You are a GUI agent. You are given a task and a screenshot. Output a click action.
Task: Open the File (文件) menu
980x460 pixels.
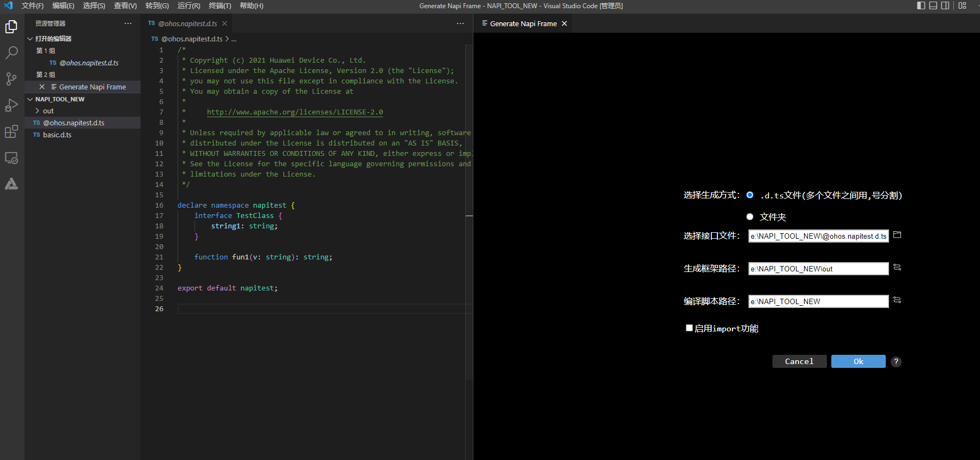point(33,5)
